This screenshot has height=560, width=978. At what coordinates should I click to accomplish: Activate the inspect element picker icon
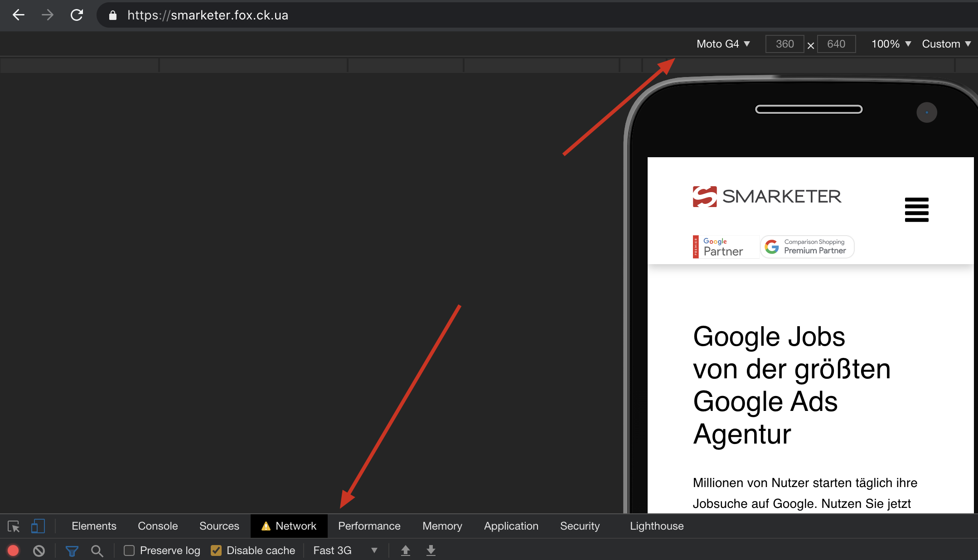(x=14, y=526)
